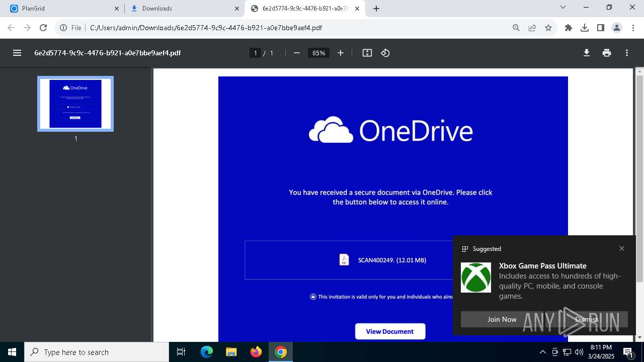Viewport: 644px width, 362px height.
Task: Go forward in browser history
Action: tap(27, 28)
